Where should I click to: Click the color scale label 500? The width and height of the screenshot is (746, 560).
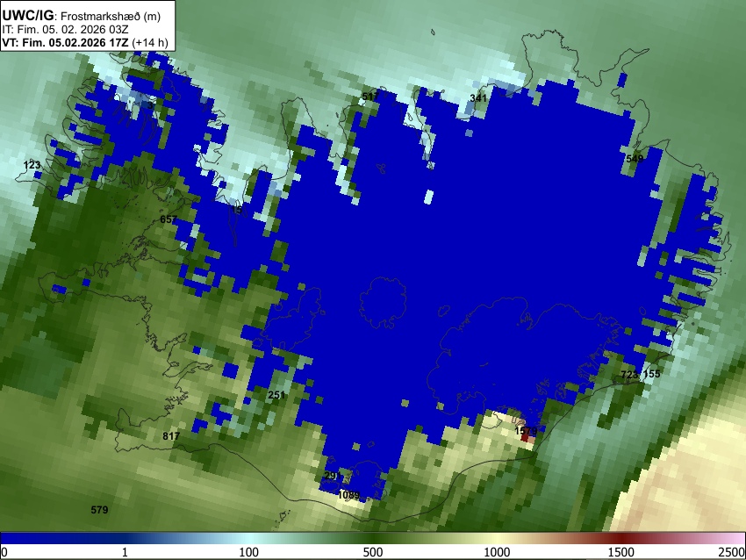(373, 552)
